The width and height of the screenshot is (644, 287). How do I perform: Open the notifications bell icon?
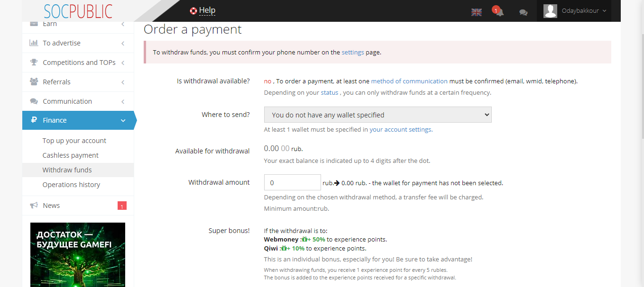499,12
